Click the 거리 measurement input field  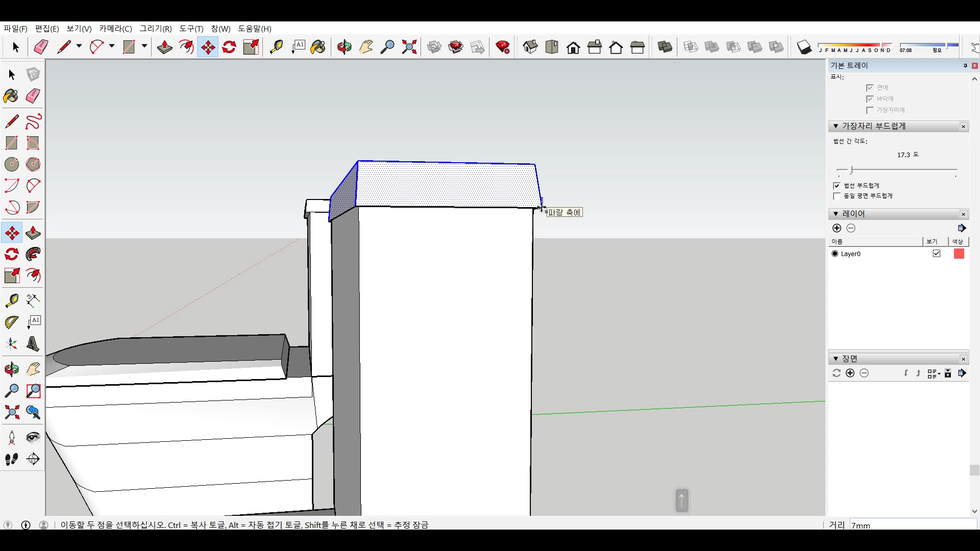(913, 525)
